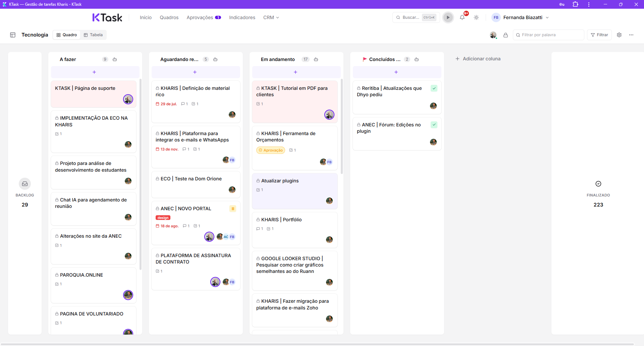The width and height of the screenshot is (644, 346).
Task: Click the KTask logo
Action: coord(107,17)
